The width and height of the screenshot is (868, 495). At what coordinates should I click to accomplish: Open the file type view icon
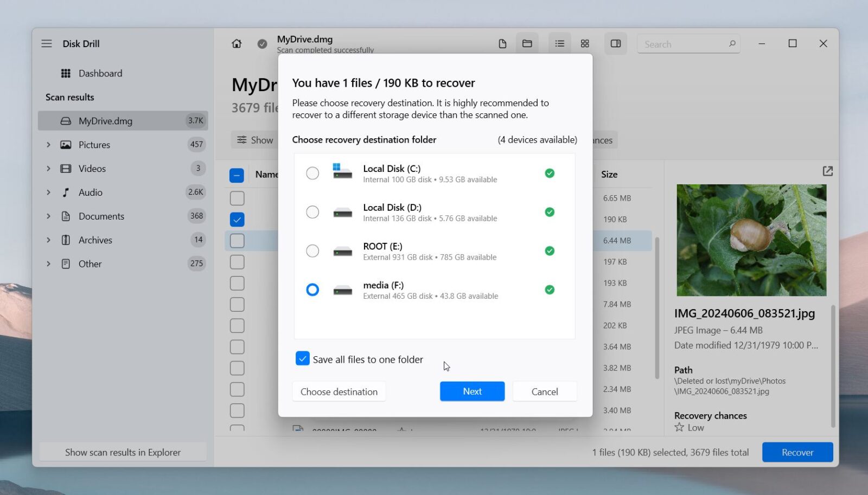click(x=501, y=43)
